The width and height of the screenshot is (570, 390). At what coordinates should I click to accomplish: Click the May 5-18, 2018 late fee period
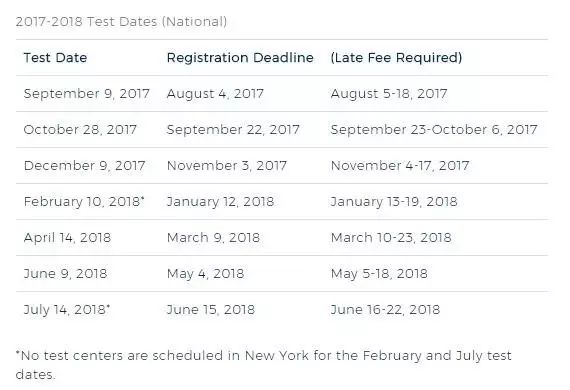[x=379, y=274]
